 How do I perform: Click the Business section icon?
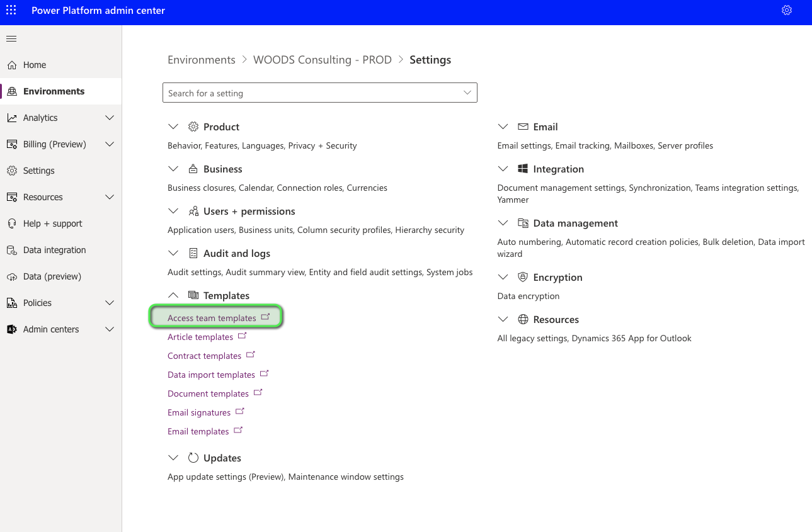point(193,169)
